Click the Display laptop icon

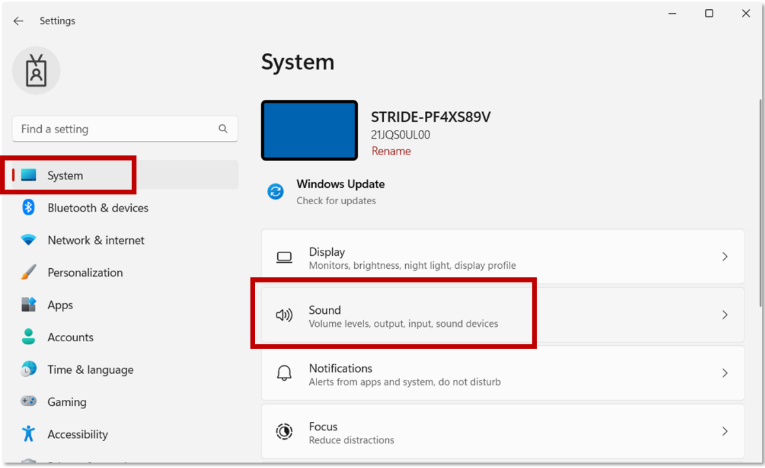(284, 257)
